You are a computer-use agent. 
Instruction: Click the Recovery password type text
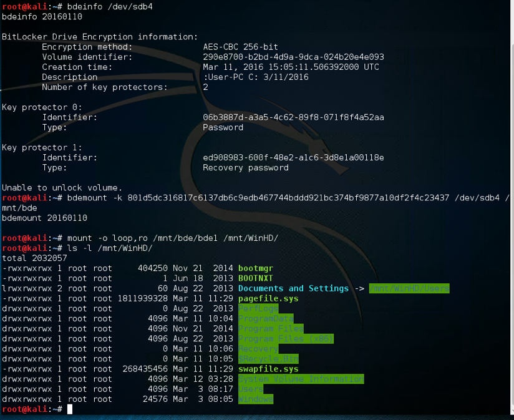click(x=246, y=167)
